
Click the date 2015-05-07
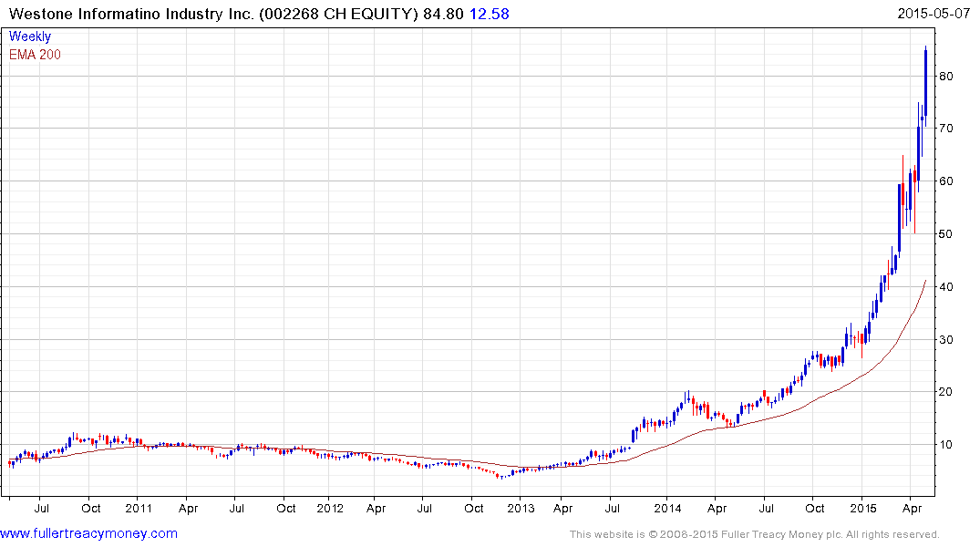pyautogui.click(x=934, y=14)
